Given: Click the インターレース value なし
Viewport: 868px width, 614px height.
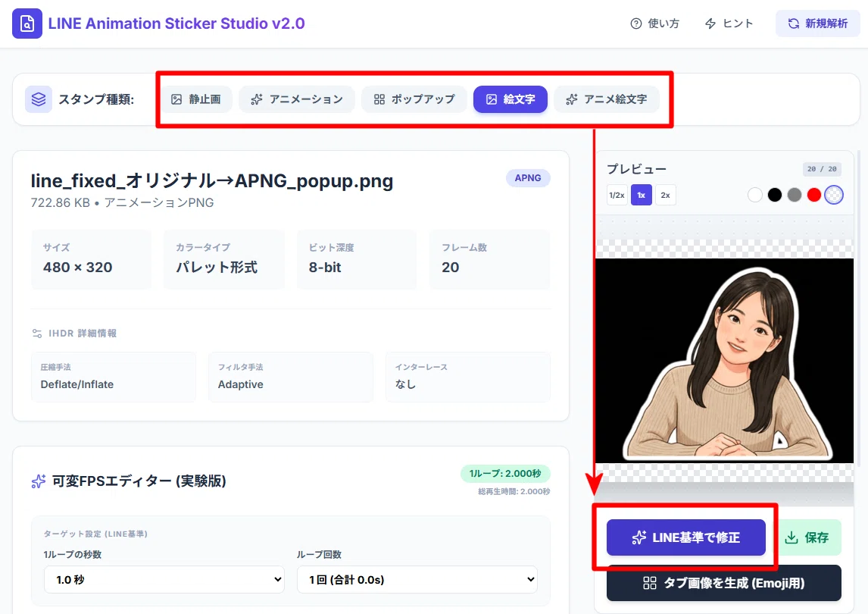Looking at the screenshot, I should pos(405,384).
